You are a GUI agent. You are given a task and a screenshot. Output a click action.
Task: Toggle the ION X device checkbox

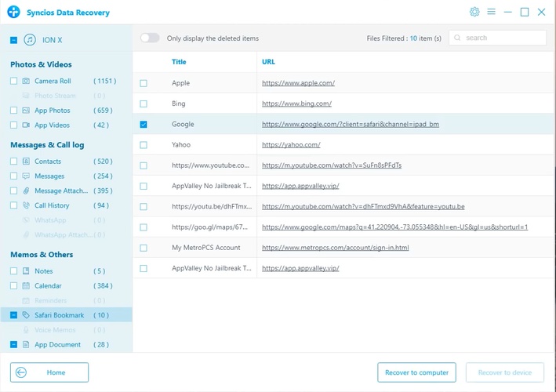tap(13, 40)
